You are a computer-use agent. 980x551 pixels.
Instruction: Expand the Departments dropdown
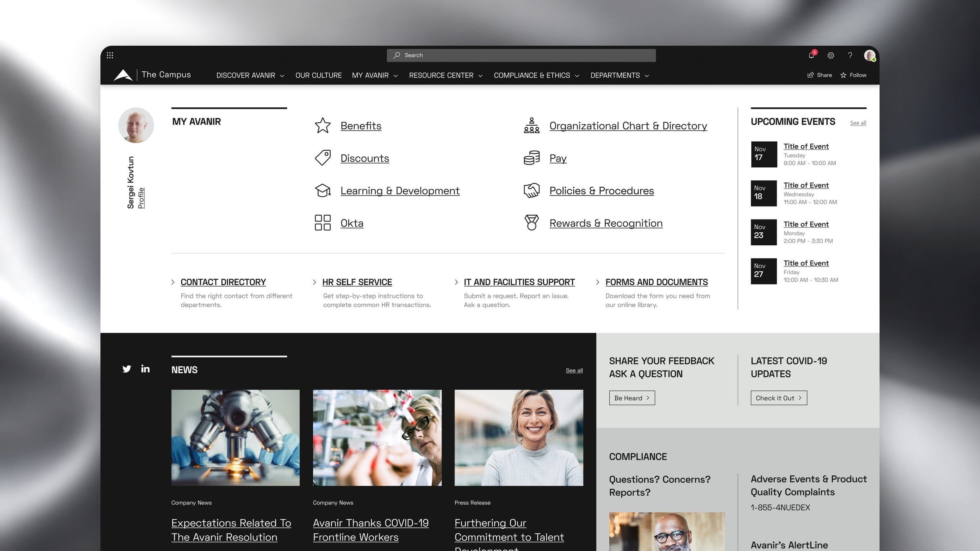coord(619,76)
